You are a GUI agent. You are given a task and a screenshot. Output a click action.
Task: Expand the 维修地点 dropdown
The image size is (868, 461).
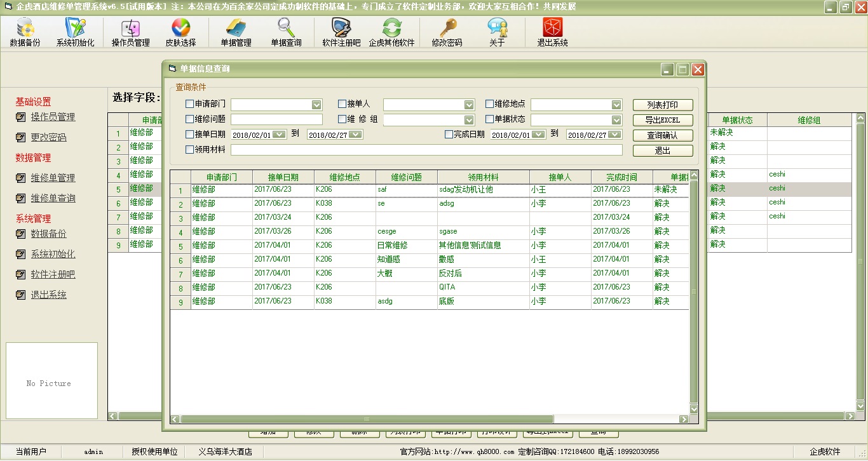point(616,105)
